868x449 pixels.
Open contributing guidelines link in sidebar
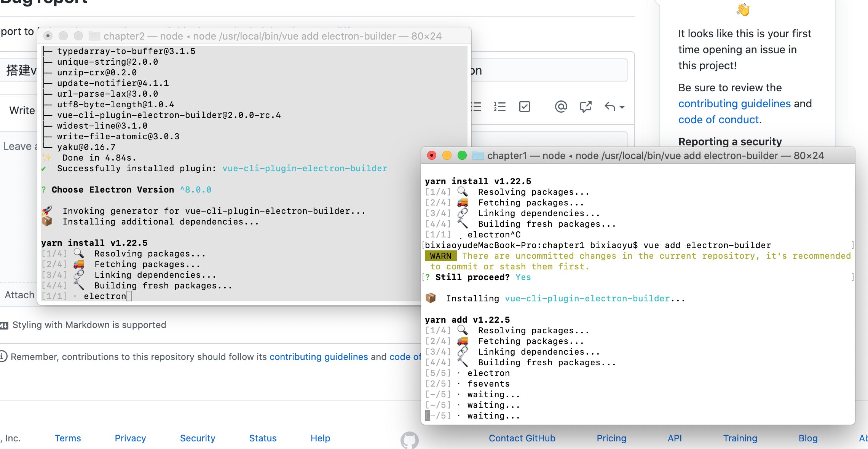tap(734, 104)
